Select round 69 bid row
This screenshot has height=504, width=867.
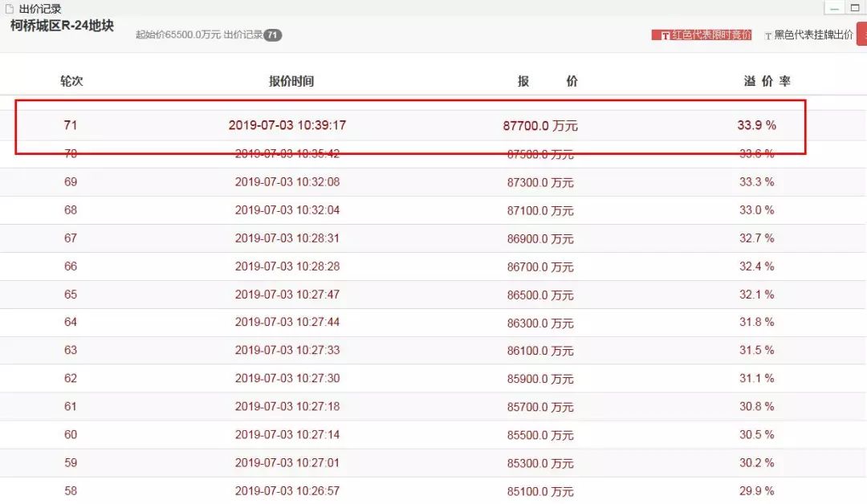point(410,182)
